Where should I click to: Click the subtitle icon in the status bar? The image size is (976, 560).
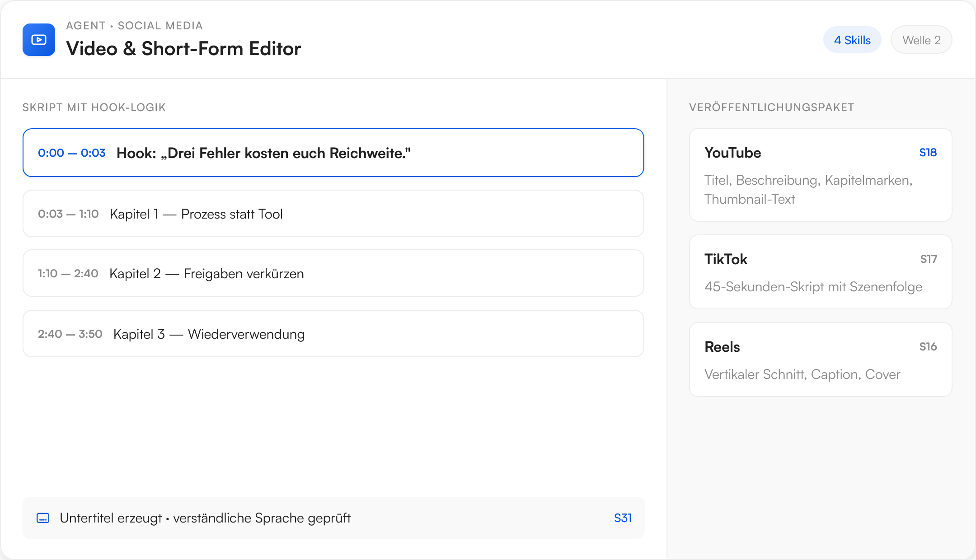(43, 518)
